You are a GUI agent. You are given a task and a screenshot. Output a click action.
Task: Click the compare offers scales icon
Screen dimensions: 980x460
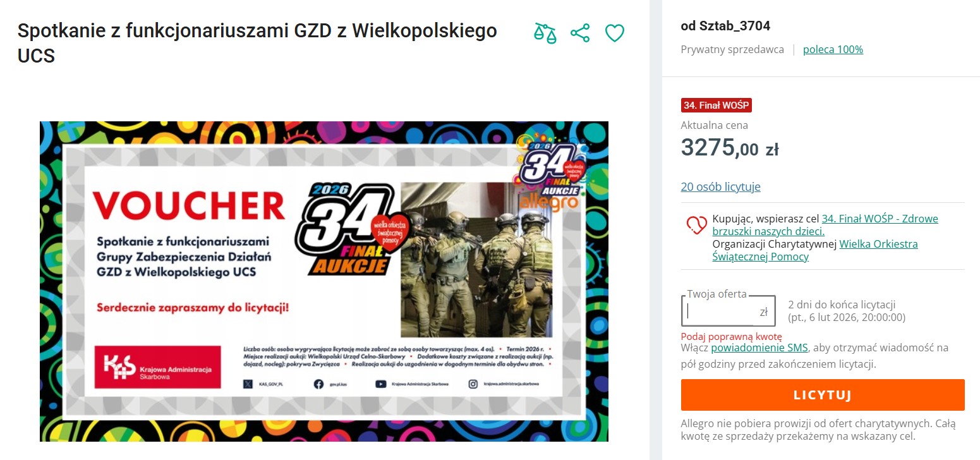[545, 33]
